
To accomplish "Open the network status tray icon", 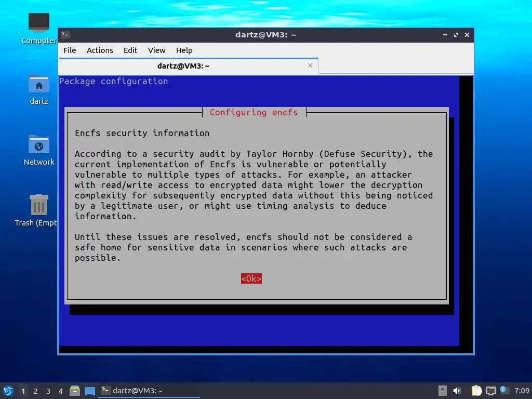I will [491, 391].
